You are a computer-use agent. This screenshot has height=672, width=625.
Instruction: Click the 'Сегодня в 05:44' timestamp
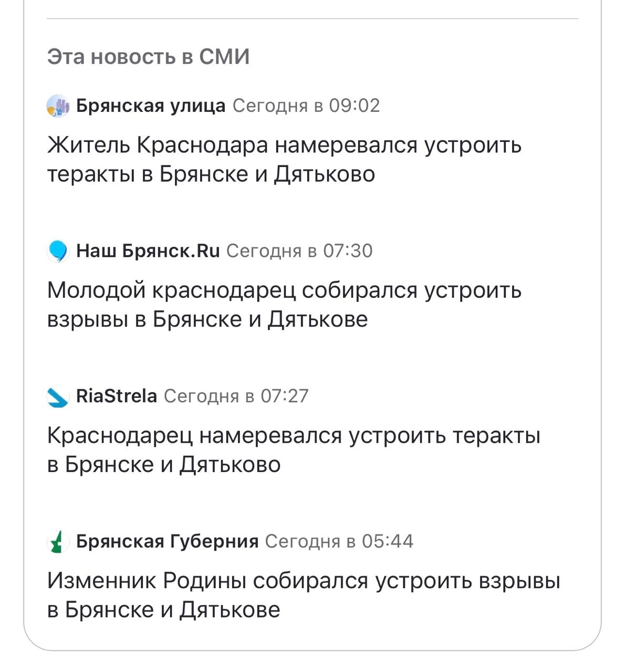(x=339, y=541)
